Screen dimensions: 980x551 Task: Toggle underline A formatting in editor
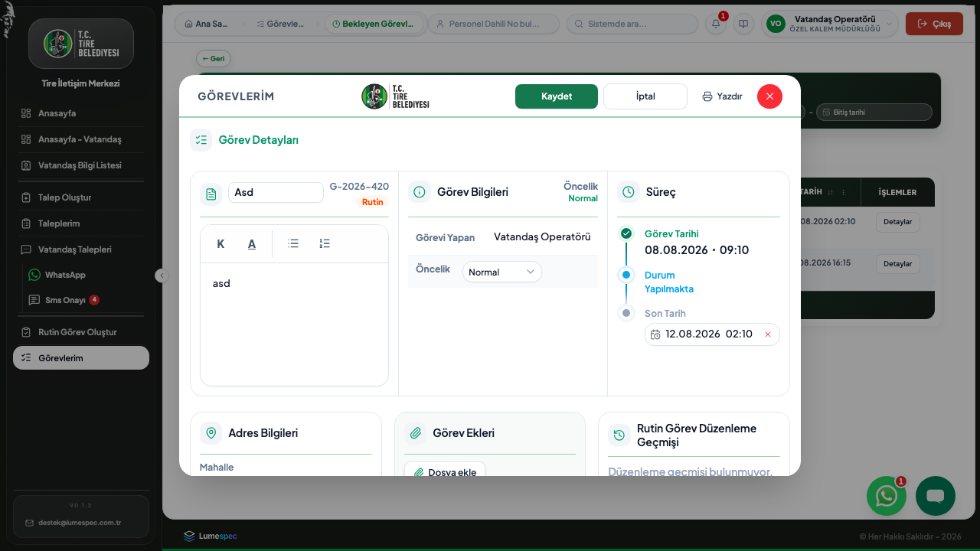(252, 243)
